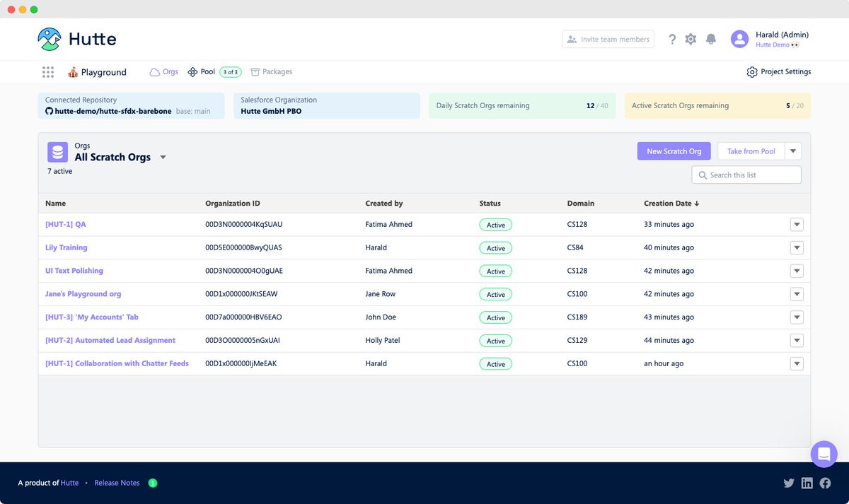849x504 pixels.
Task: Create a New Scratch Org
Action: pos(674,151)
